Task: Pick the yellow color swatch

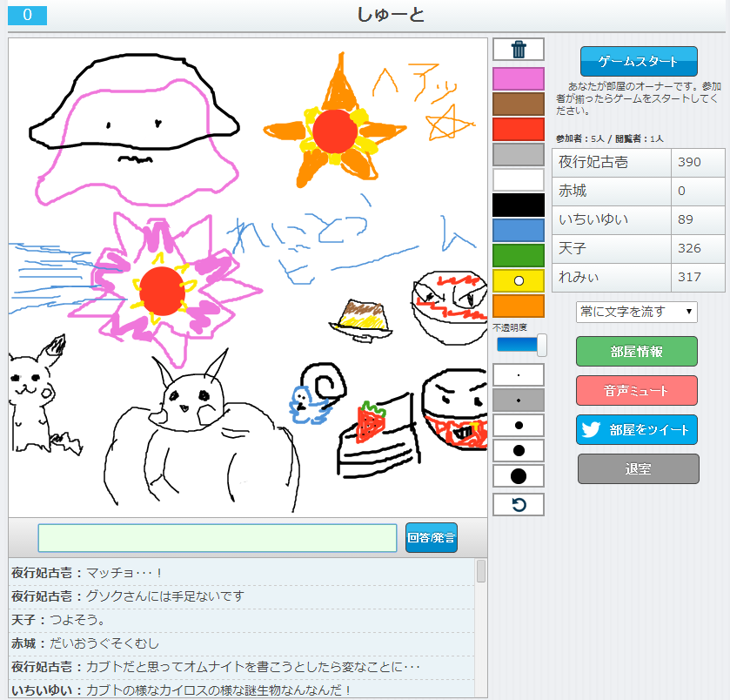Action: coord(519,280)
